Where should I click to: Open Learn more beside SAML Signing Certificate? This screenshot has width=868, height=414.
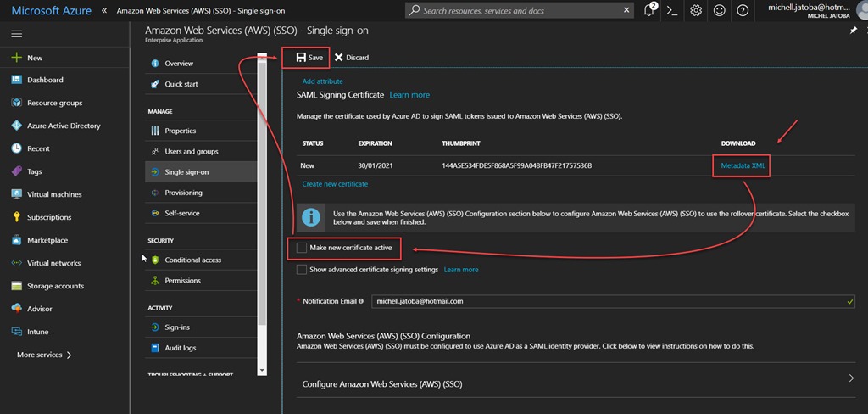[409, 95]
